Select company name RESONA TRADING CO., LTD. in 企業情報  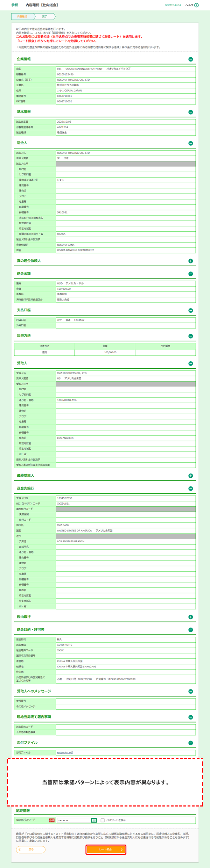coord(74,80)
